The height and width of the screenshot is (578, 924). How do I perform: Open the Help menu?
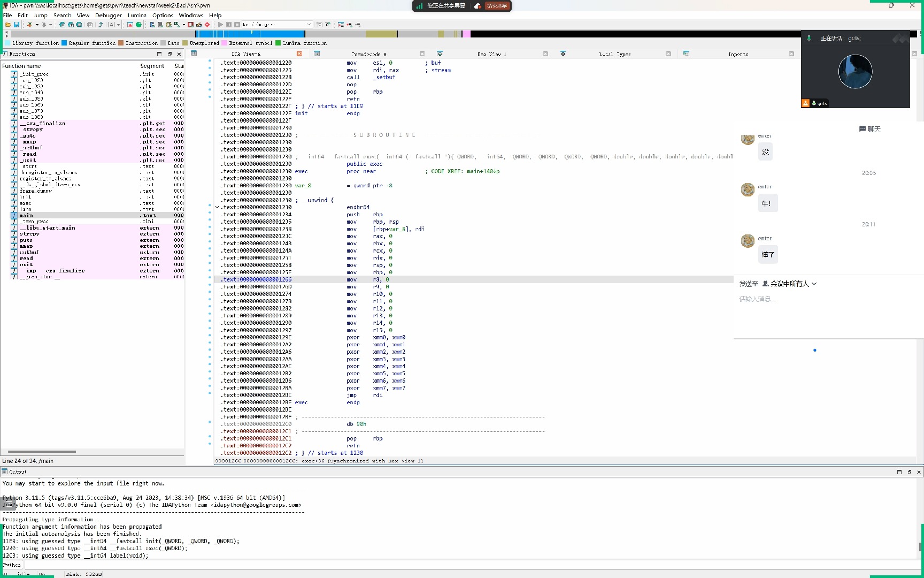pyautogui.click(x=215, y=15)
